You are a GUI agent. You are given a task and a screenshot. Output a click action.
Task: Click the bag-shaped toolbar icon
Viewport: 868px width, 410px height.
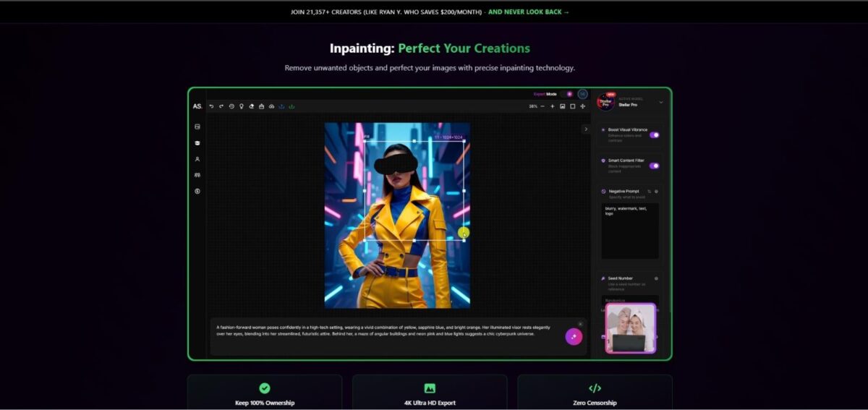pos(261,106)
